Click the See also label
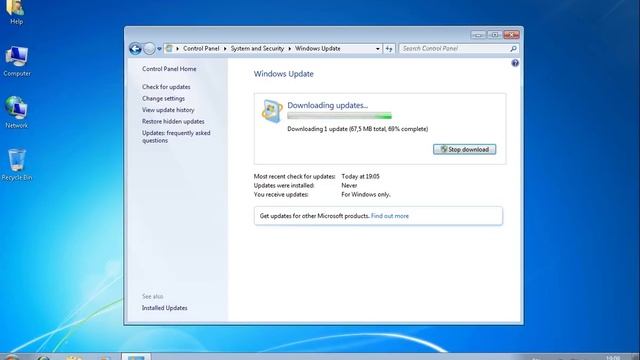Image resolution: width=640 pixels, height=360 pixels. coord(153,296)
